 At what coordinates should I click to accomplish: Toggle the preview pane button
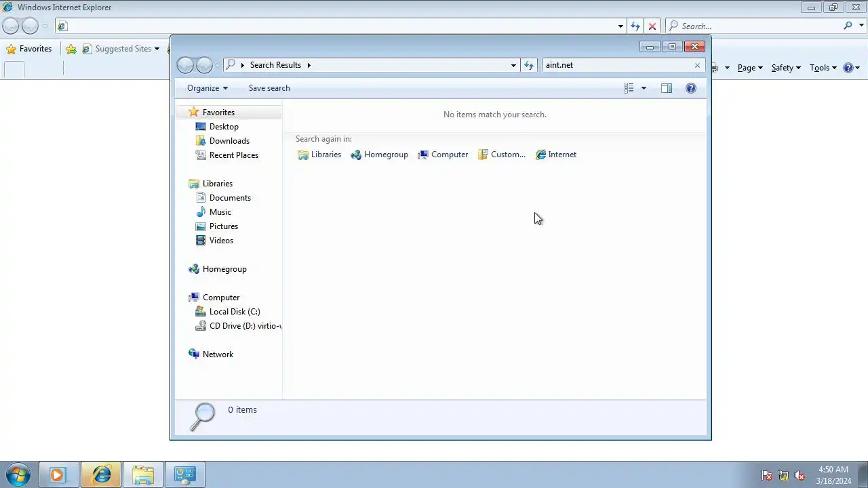click(x=667, y=88)
